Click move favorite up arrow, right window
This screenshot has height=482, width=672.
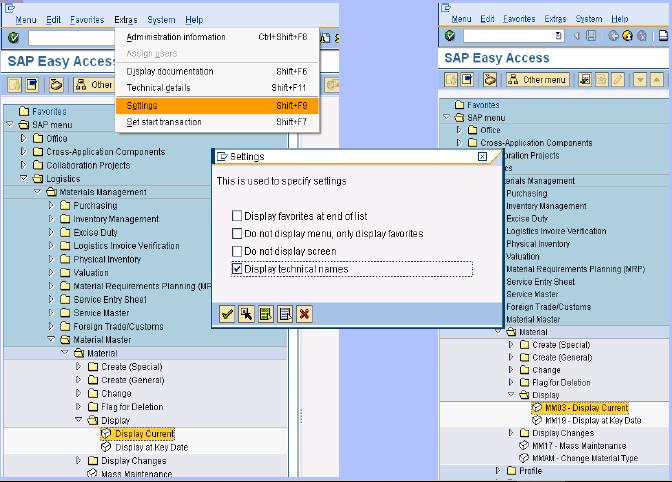coord(657,80)
